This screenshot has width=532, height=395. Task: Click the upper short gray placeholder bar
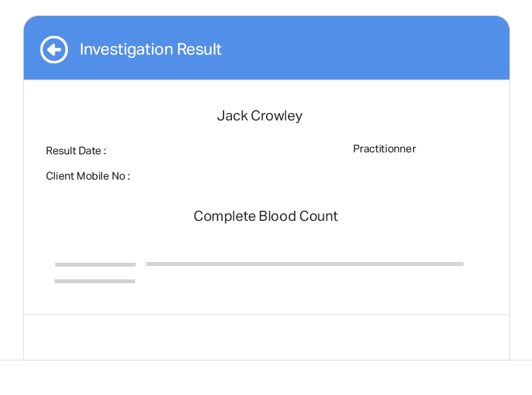(95, 265)
